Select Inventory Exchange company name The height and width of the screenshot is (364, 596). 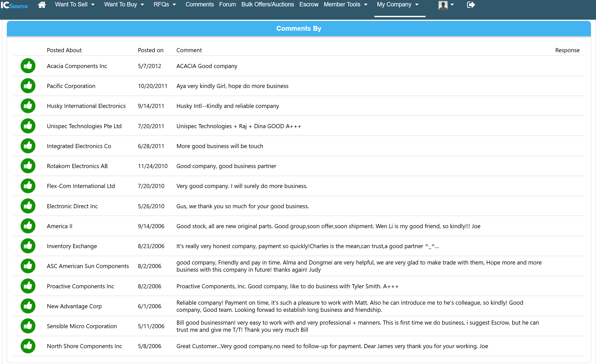(x=72, y=246)
